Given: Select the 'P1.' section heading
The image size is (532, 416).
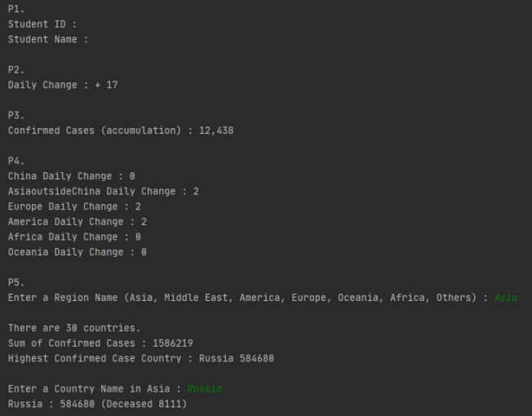Looking at the screenshot, I should (x=16, y=8).
